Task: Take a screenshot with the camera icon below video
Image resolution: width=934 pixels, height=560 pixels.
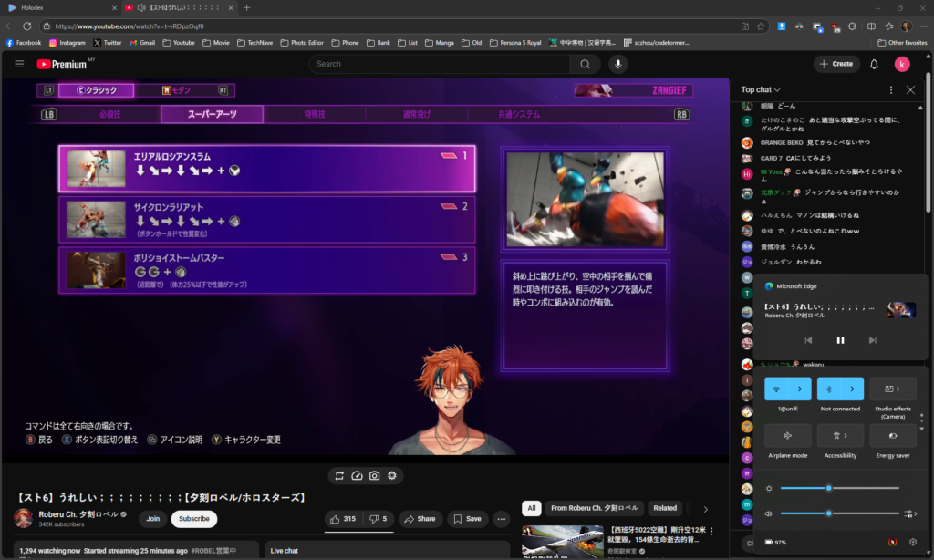Action: (x=374, y=475)
